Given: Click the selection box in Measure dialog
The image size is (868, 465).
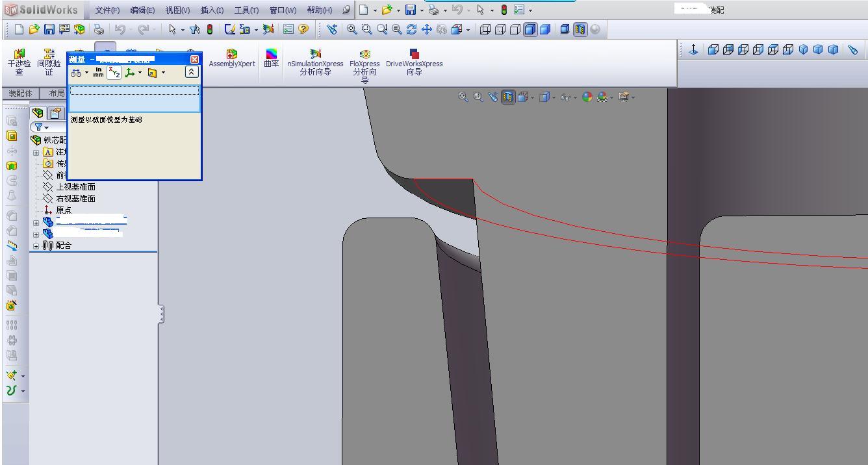Looking at the screenshot, I should click(x=134, y=99).
